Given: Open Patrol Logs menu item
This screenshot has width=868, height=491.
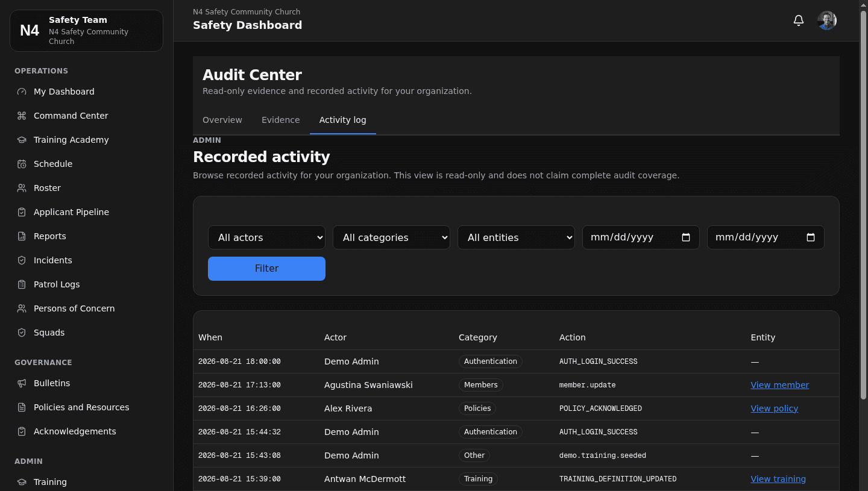Looking at the screenshot, I should (87, 284).
